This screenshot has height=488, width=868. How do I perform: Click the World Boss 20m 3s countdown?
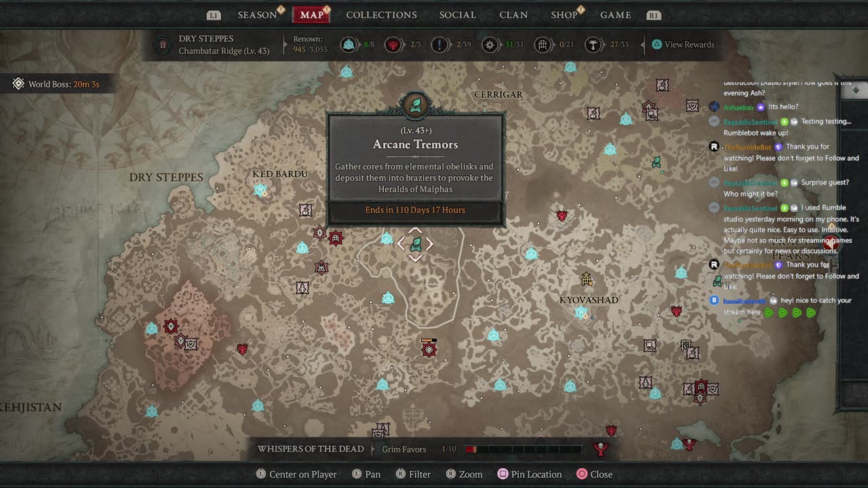tap(85, 84)
